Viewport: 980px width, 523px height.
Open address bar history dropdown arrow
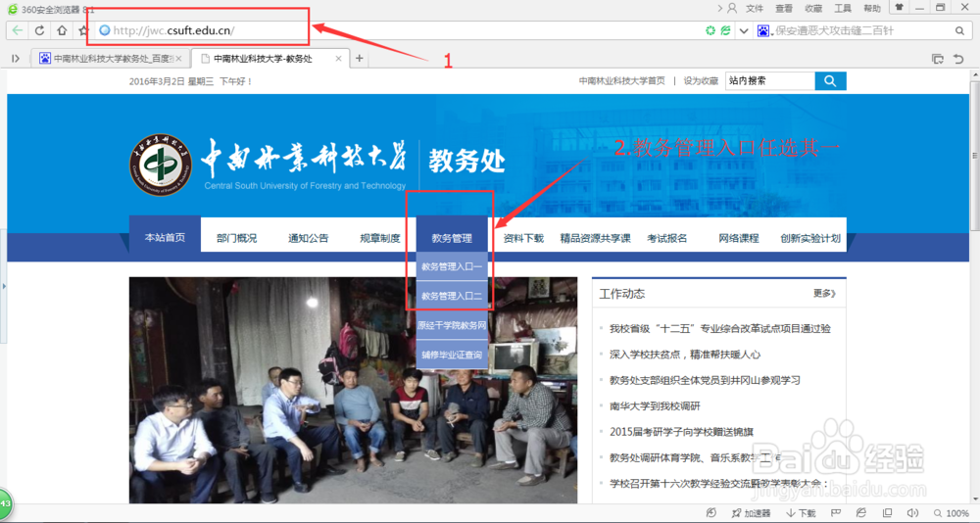[743, 30]
